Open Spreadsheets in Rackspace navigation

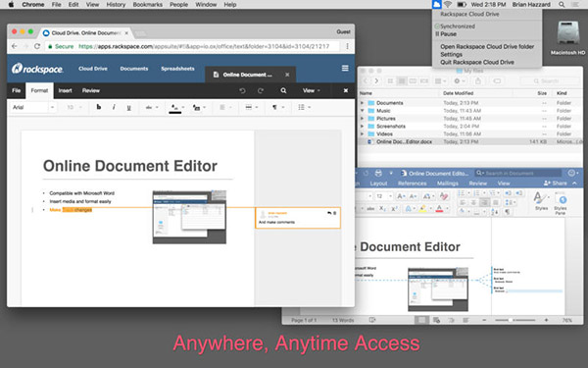tap(177, 69)
